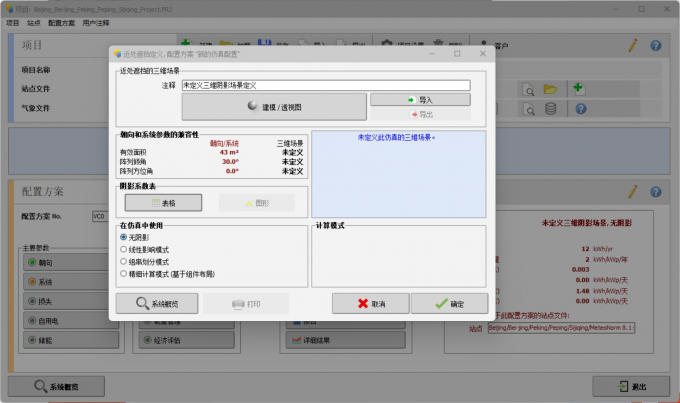This screenshot has height=403, width=680.
Task: Confirm dialog with the 确定 button
Action: click(450, 304)
